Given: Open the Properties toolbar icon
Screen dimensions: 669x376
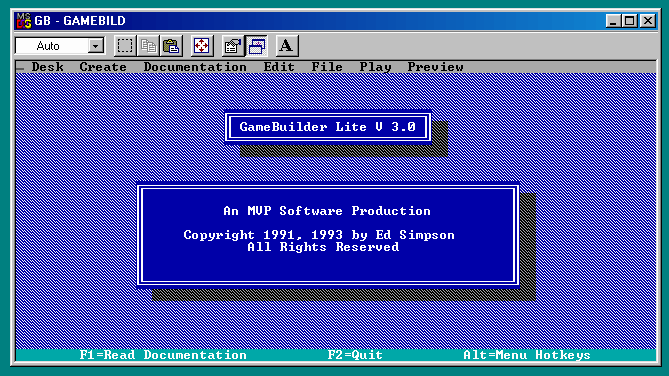Looking at the screenshot, I should (233, 46).
